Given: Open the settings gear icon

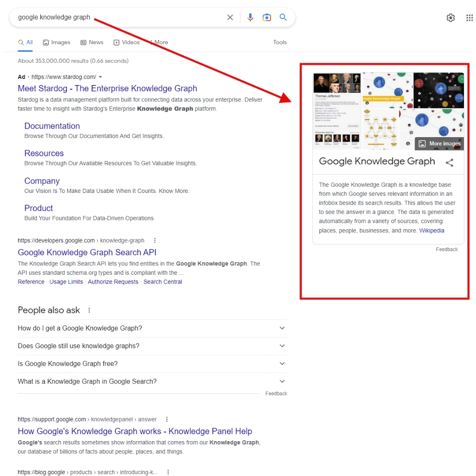Looking at the screenshot, I should (450, 18).
